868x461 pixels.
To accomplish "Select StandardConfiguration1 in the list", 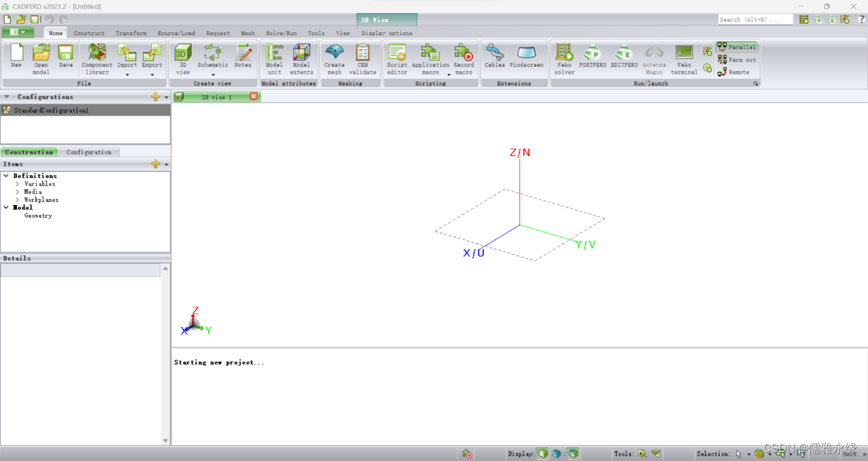I will [86, 110].
